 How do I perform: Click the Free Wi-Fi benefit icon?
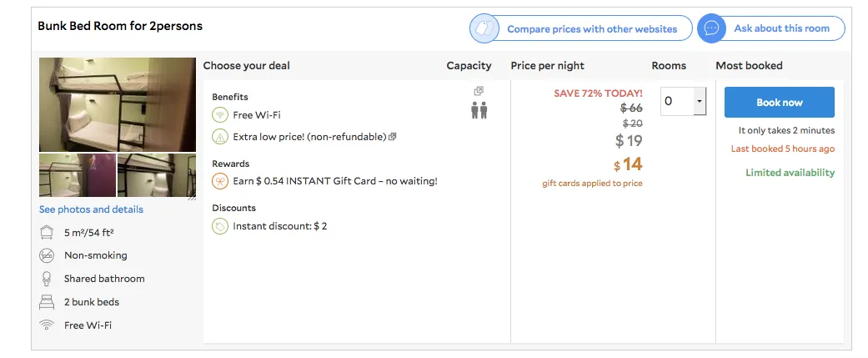220,115
